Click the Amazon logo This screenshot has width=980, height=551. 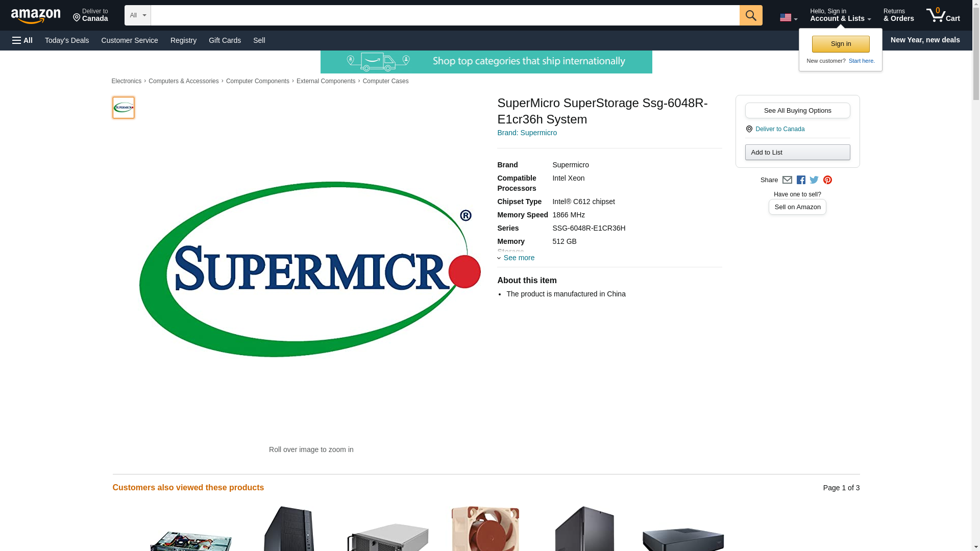point(36,16)
